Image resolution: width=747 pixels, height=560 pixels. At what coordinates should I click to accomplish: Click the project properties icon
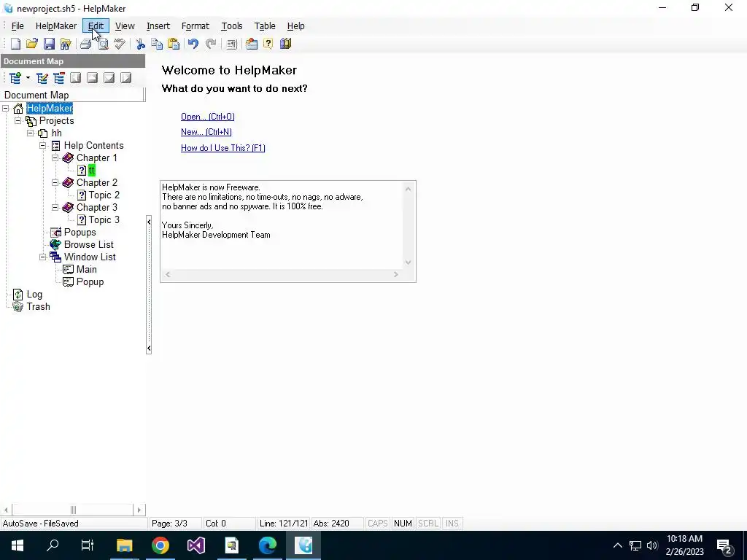[252, 44]
